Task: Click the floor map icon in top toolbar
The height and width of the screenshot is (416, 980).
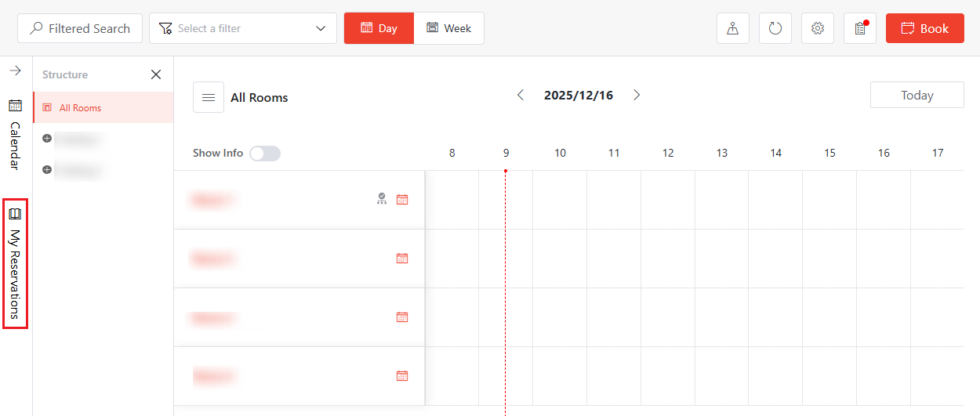Action: click(733, 28)
